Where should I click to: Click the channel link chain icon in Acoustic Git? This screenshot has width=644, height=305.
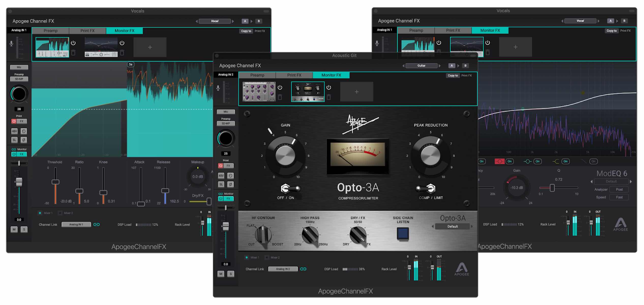pos(303,269)
